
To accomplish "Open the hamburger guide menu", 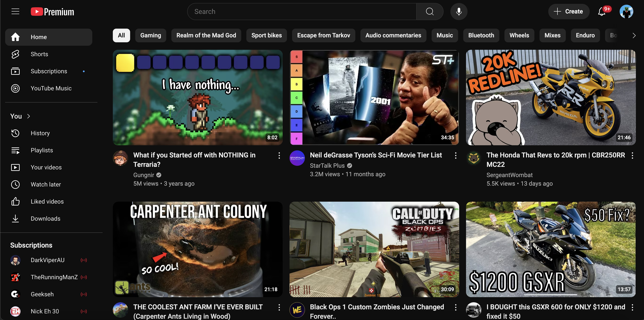I will (15, 12).
